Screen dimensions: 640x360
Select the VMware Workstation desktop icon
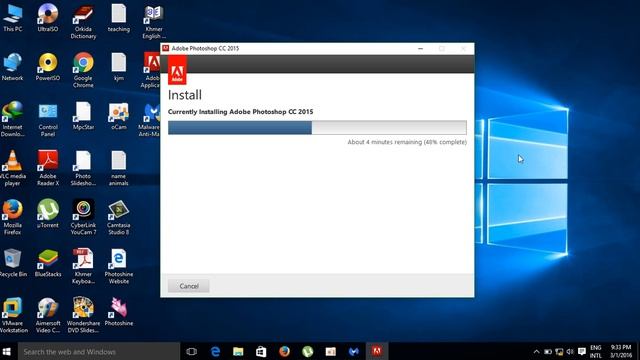(x=13, y=316)
